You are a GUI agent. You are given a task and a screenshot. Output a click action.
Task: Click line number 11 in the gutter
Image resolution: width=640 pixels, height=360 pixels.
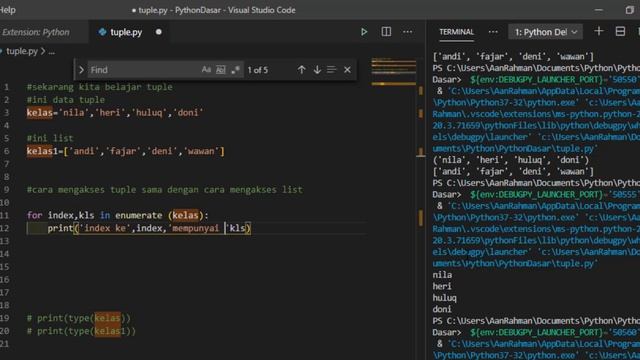[x=4, y=215]
